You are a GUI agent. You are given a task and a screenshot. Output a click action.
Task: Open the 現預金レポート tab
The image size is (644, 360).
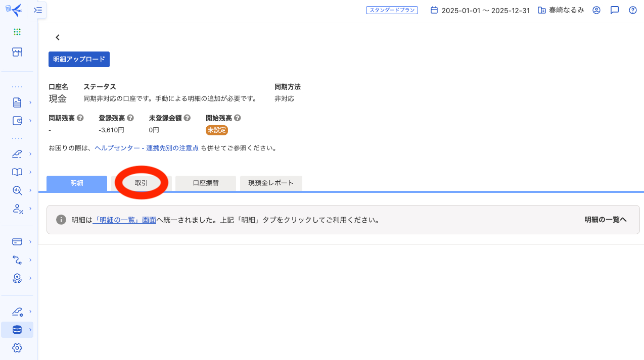pyautogui.click(x=271, y=183)
